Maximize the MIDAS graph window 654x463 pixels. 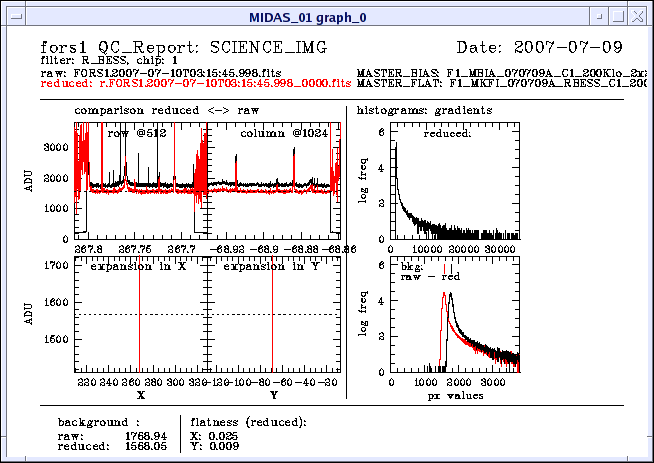coord(618,16)
